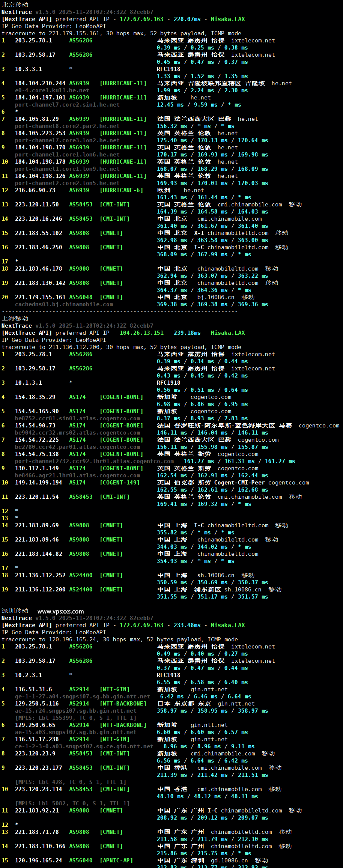
Task: Select the 上海移动 section heading
Action: pyautogui.click(x=15, y=319)
